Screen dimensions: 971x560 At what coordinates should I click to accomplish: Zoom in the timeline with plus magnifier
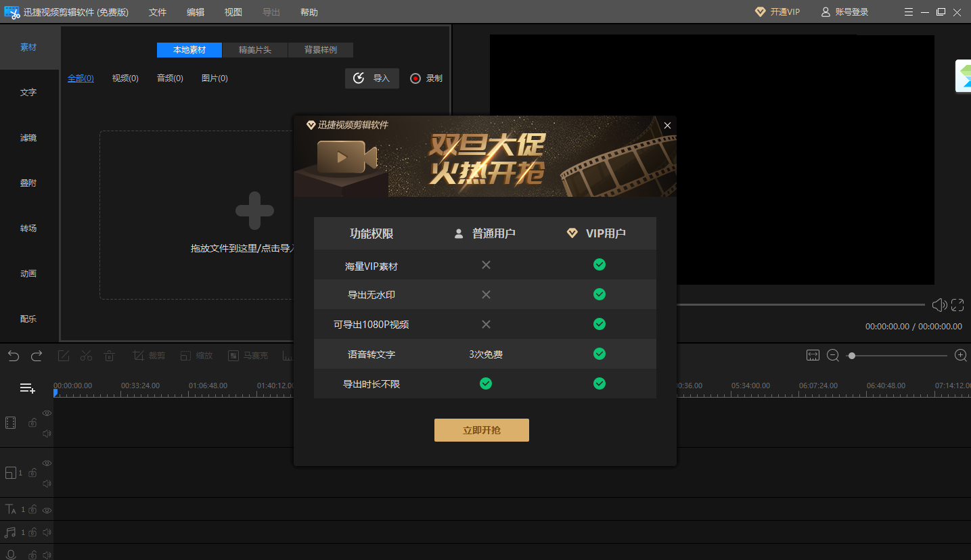[x=960, y=355]
